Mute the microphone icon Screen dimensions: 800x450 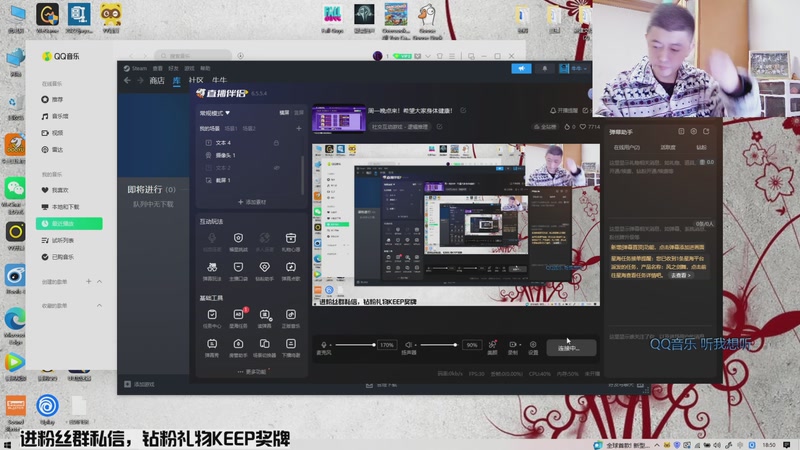(x=323, y=345)
